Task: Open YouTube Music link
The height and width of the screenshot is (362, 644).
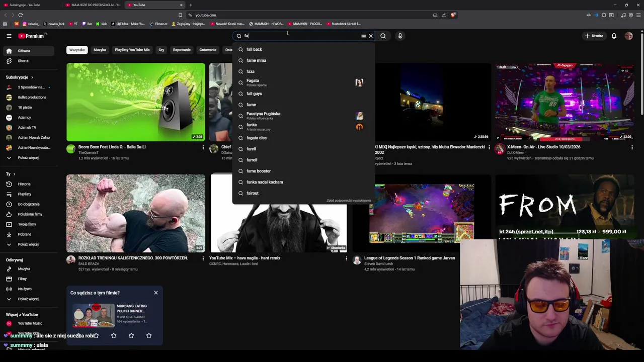Action: pos(30,323)
